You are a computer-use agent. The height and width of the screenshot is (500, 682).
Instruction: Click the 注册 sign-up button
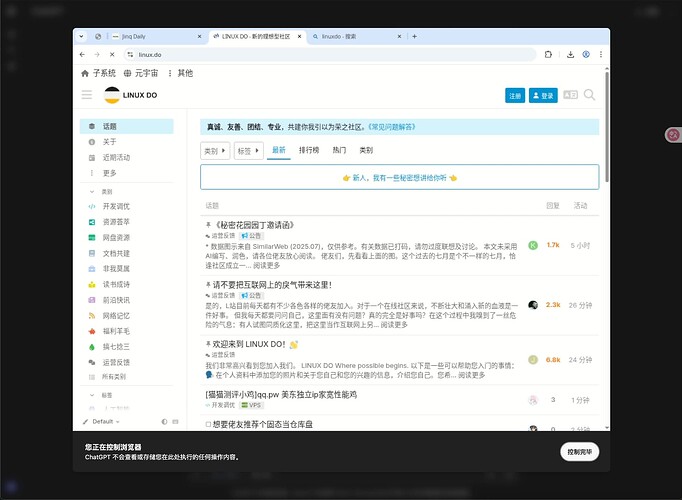515,96
